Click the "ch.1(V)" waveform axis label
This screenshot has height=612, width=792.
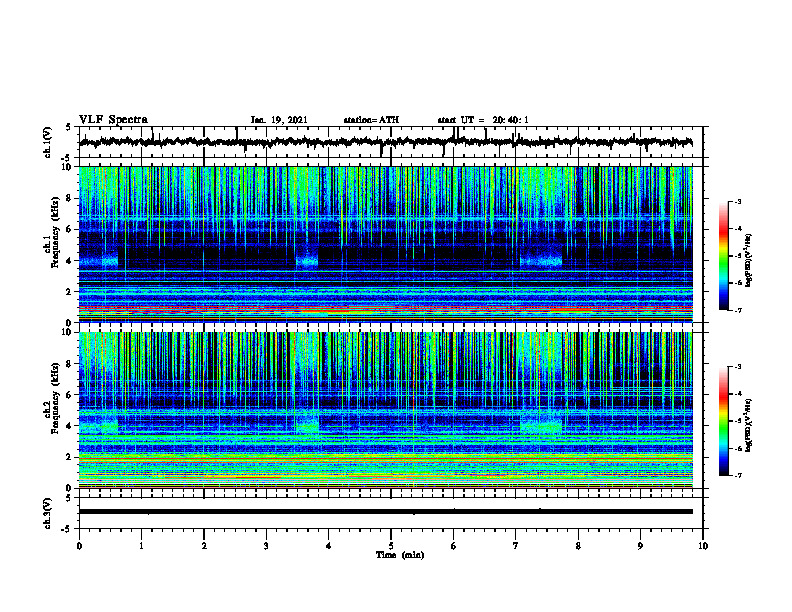point(47,142)
